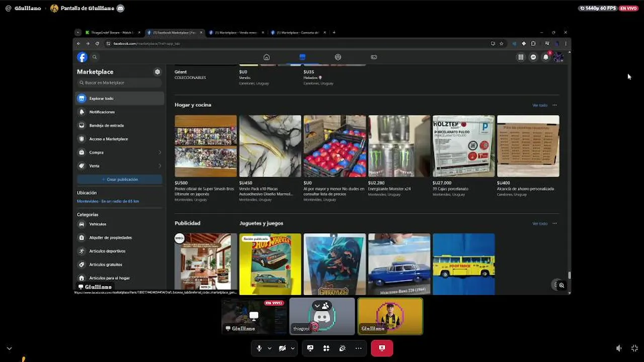
Task: Open Vehículos category
Action: (120, 224)
